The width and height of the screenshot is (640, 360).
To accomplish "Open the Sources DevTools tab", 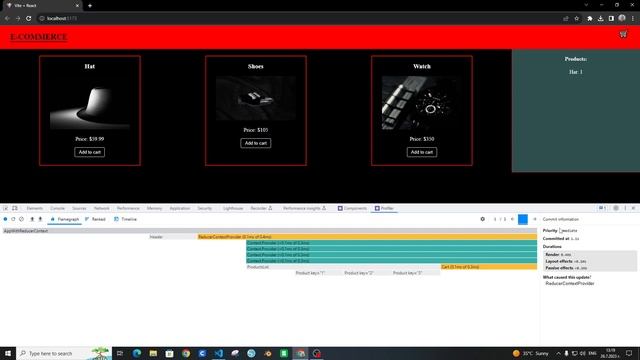I will [x=79, y=208].
